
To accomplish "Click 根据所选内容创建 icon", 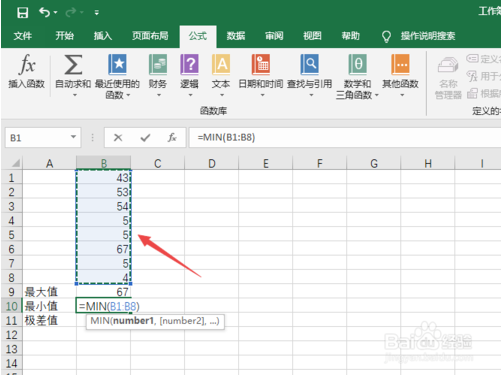I will click(x=472, y=93).
